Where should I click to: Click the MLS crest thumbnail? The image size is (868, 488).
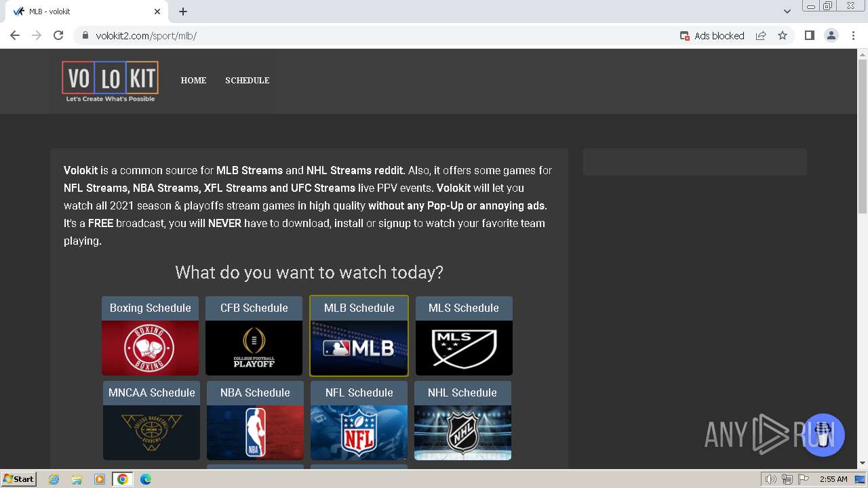pyautogui.click(x=464, y=348)
